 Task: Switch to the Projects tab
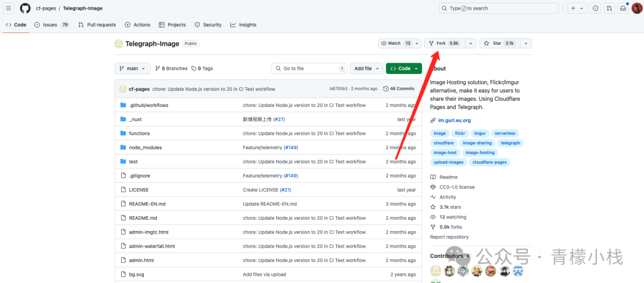[x=172, y=24]
